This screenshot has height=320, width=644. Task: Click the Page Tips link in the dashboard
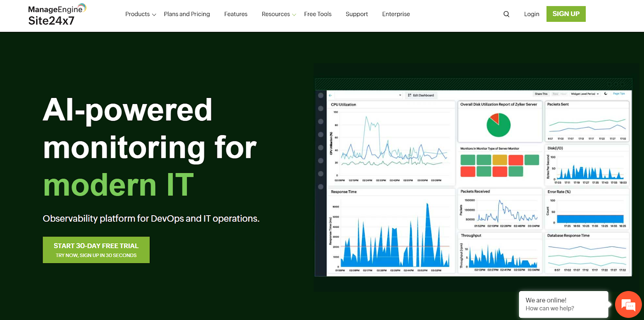(x=619, y=94)
